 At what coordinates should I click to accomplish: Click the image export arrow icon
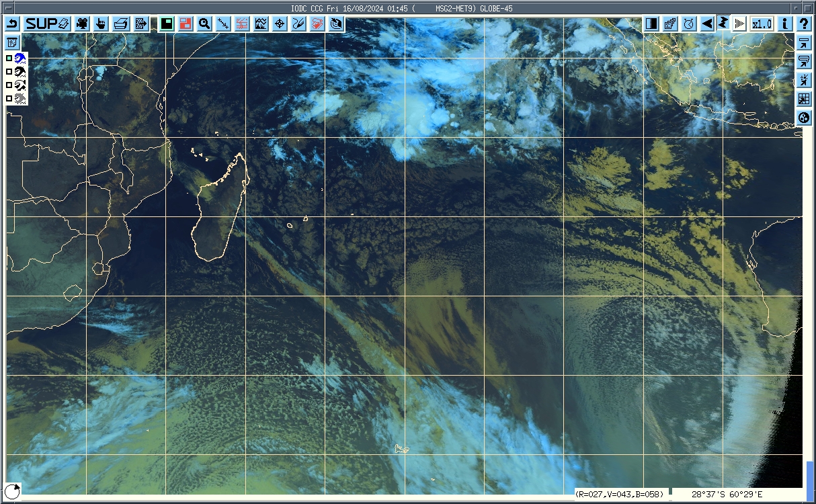click(141, 24)
